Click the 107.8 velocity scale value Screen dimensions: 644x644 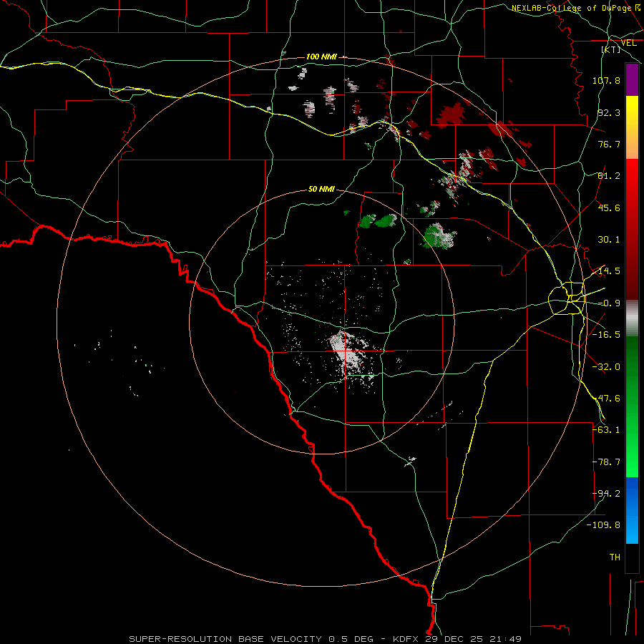click(606, 80)
